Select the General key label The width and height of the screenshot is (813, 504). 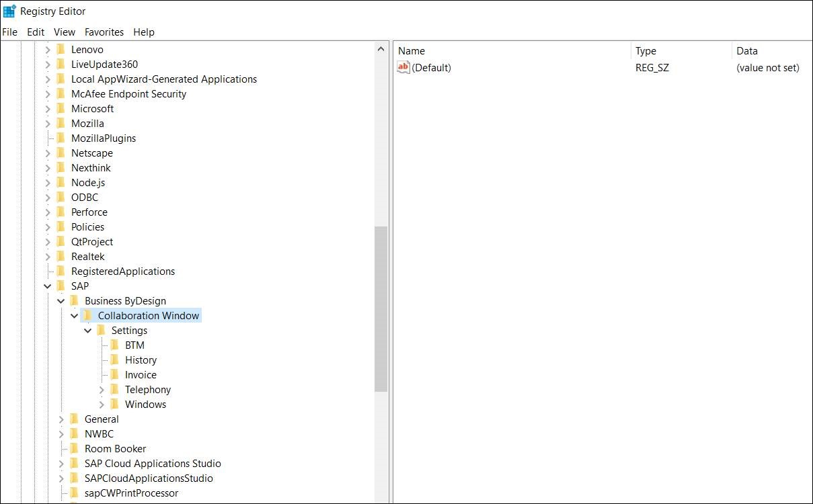point(102,419)
